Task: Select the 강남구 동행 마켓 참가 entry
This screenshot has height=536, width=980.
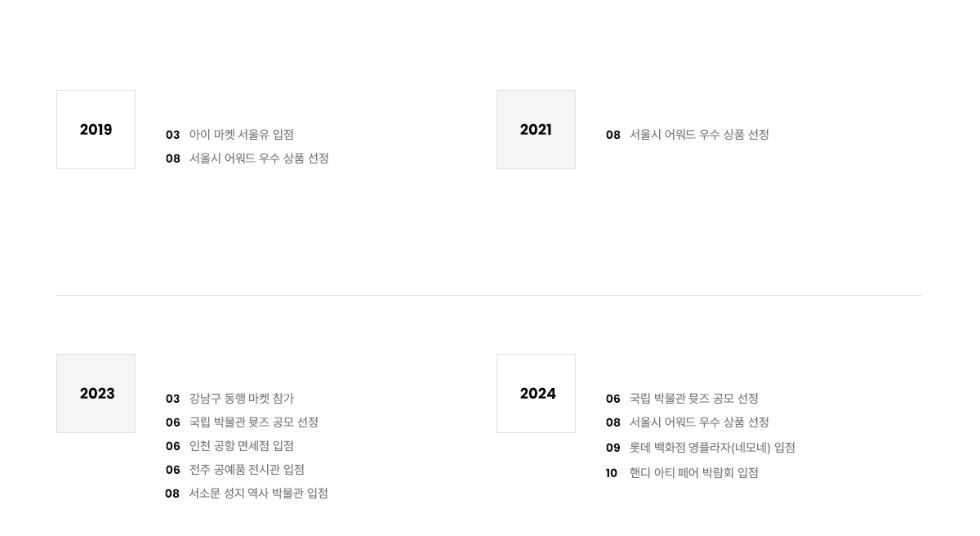Action: click(x=241, y=399)
